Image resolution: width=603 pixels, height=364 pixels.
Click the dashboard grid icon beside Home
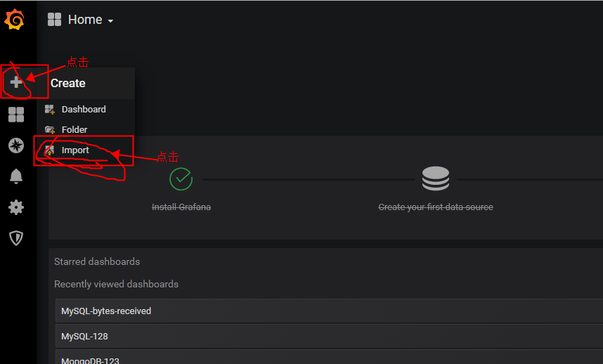[x=54, y=20]
